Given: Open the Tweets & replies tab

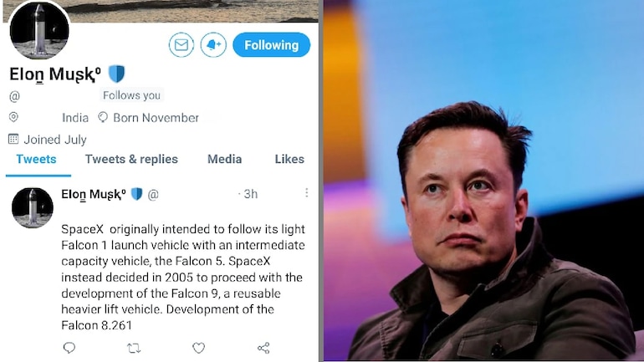Looking at the screenshot, I should (x=131, y=159).
